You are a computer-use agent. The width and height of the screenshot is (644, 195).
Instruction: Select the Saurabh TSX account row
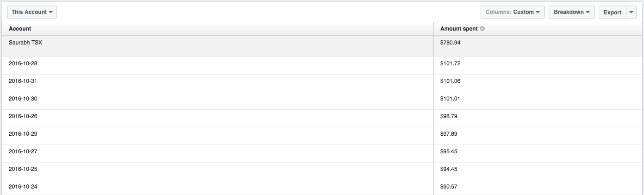pyautogui.click(x=322, y=46)
